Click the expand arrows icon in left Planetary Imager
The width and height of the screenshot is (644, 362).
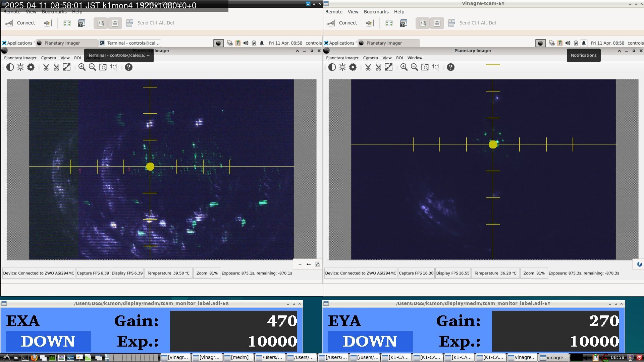(x=67, y=67)
